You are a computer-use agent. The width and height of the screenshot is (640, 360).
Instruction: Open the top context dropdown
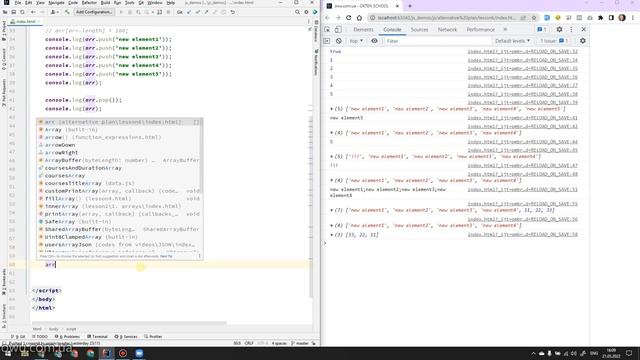[356, 41]
